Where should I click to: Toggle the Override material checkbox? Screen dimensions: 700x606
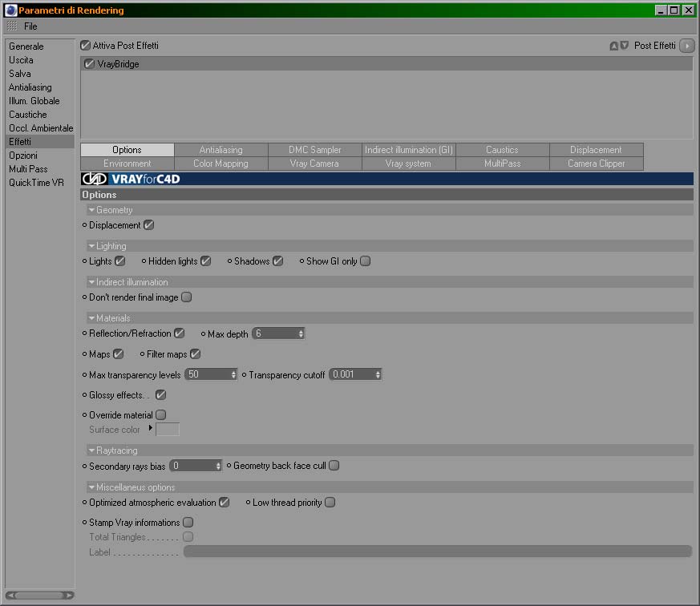pos(160,415)
